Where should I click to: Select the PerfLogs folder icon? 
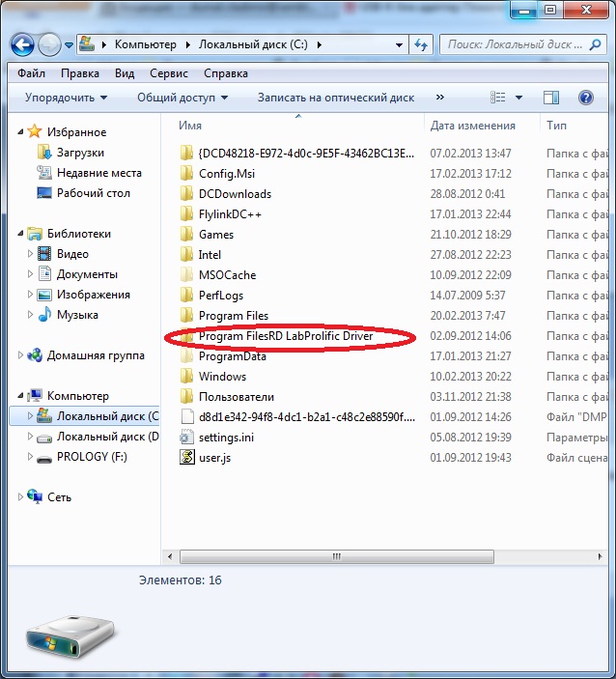[x=186, y=296]
